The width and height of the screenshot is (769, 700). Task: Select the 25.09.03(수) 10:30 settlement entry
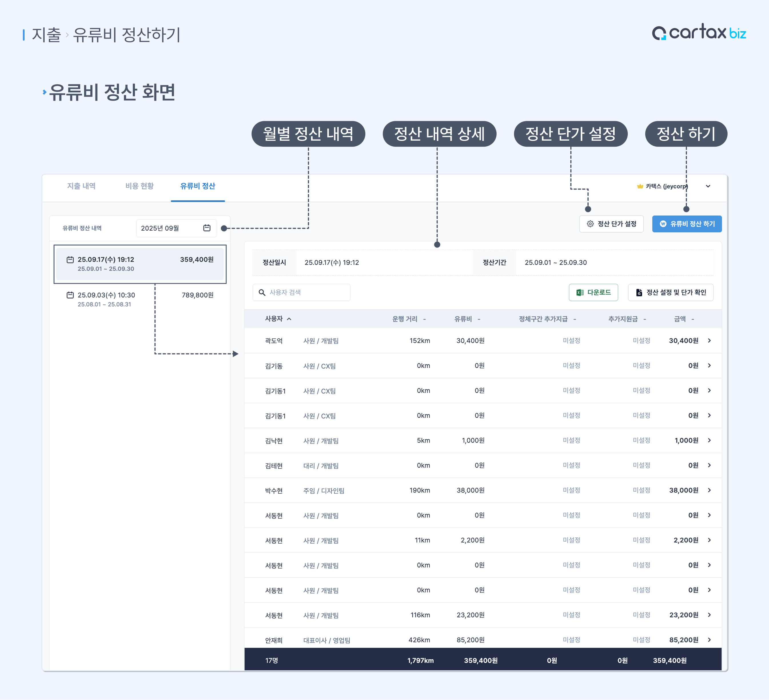pyautogui.click(x=140, y=300)
